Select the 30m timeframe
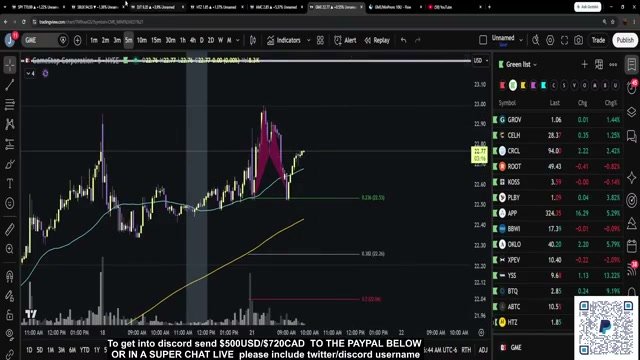The height and width of the screenshot is (360, 640). pyautogui.click(x=170, y=40)
